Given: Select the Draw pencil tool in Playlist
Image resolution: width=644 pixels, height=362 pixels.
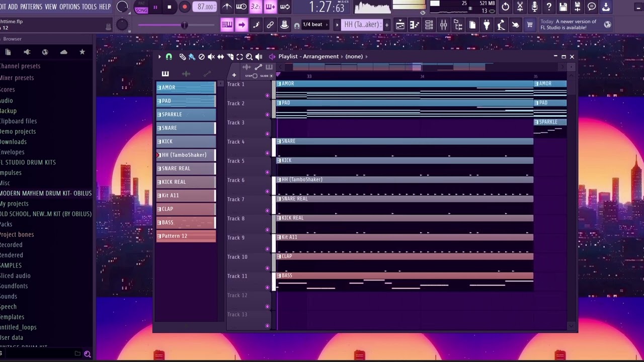Looking at the screenshot, I should [183, 57].
